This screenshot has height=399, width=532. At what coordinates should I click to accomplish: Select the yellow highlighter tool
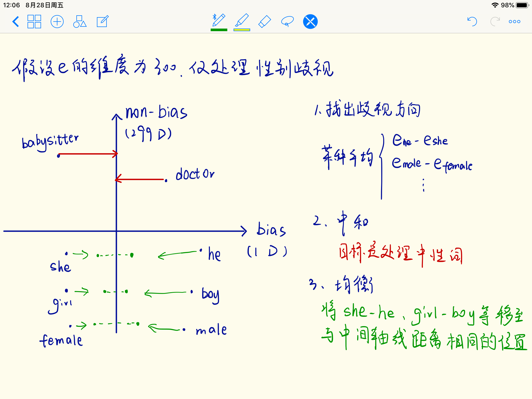(242, 20)
